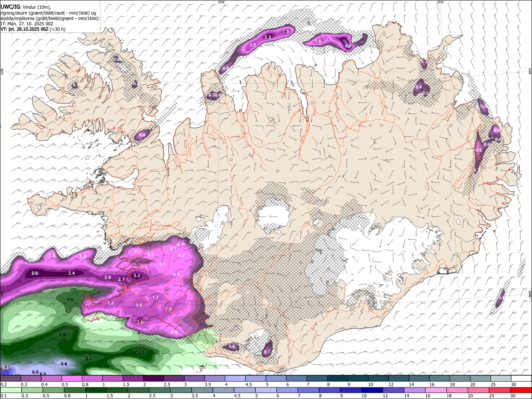Image resolution: width=532 pixels, height=399 pixels.
Task: Click the '20W' longitude label at the top edge
Action: click(x=221, y=2)
